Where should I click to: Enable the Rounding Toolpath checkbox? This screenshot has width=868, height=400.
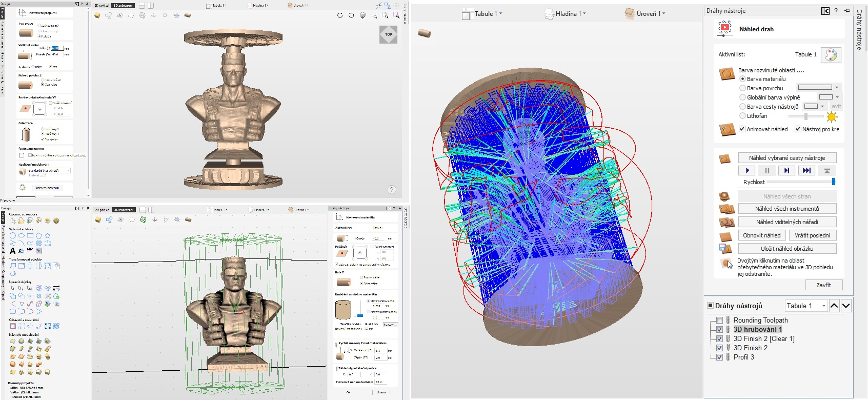click(x=719, y=320)
